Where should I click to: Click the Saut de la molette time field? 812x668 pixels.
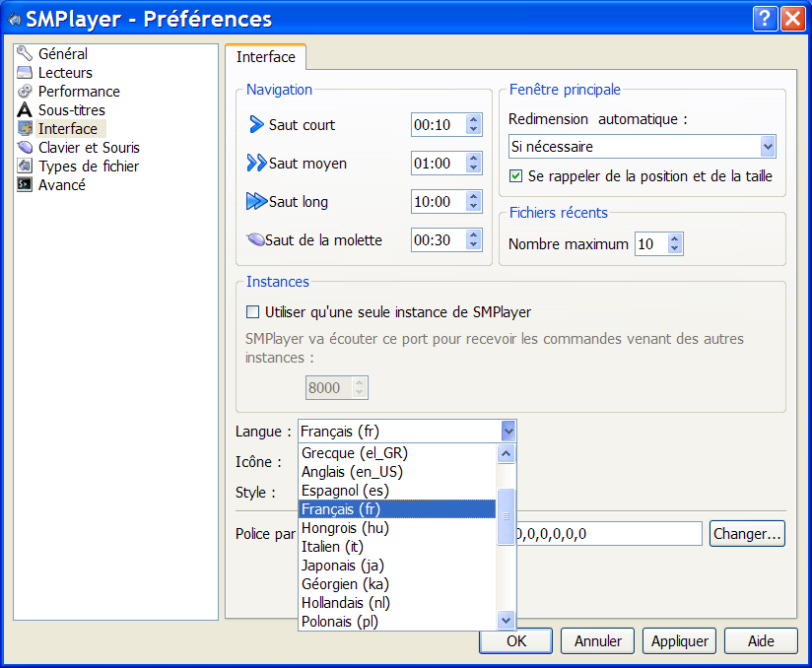(439, 239)
